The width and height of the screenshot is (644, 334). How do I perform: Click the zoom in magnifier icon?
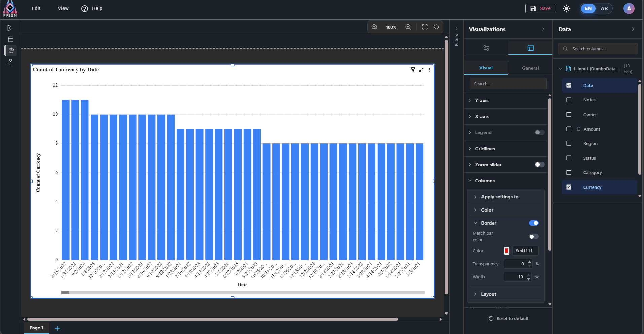408,27
